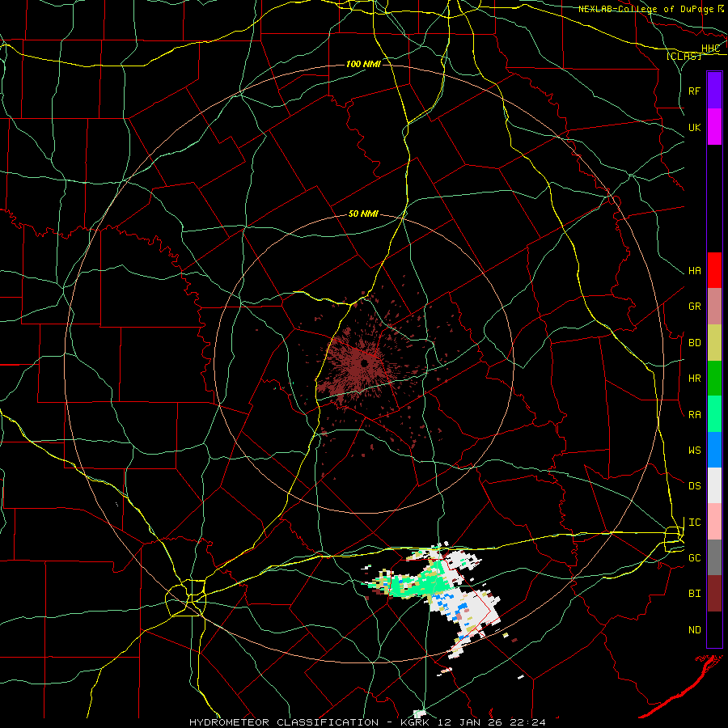This screenshot has height=728, width=728.
Task: Click the [CLAS] units label
Action: coord(684,56)
